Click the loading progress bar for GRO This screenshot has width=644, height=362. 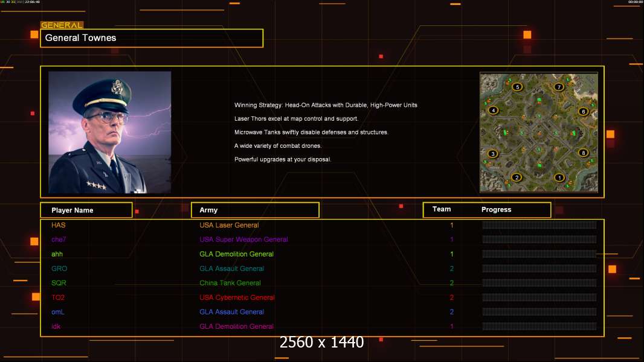pyautogui.click(x=539, y=268)
